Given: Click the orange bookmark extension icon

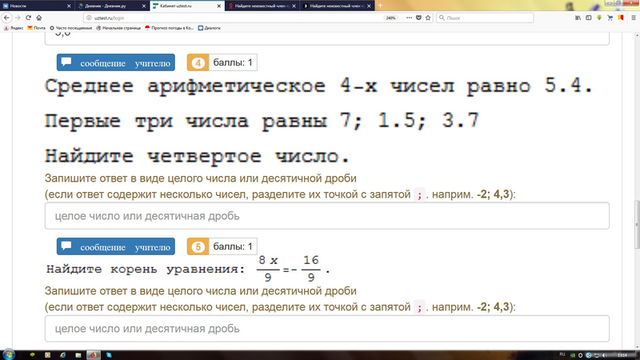Looking at the screenshot, I should click(621, 18).
